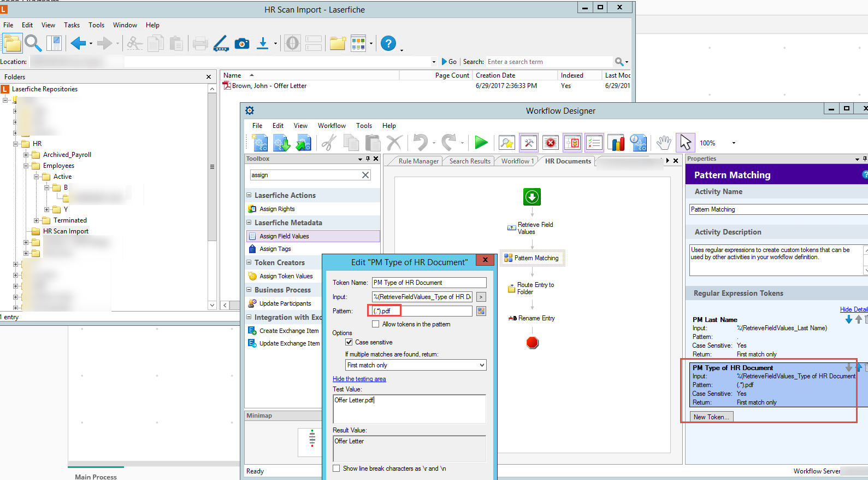Open the 100% zoom level dropdown

734,143
